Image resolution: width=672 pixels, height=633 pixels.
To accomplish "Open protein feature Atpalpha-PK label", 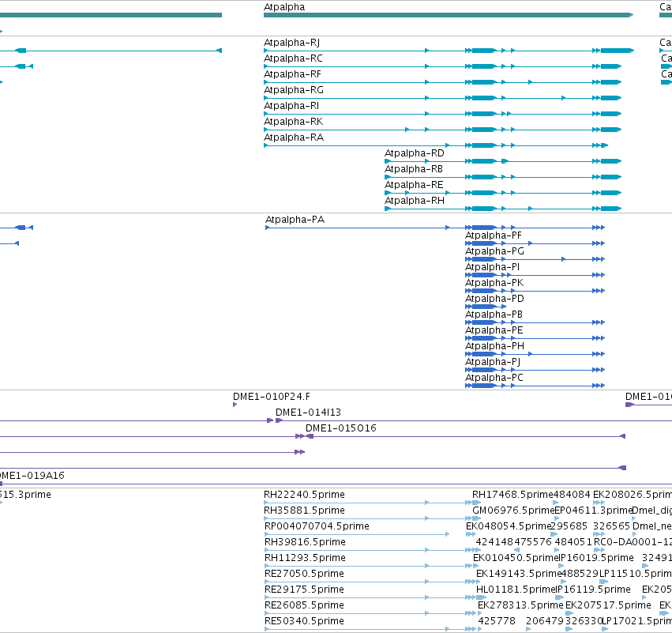I will tap(494, 284).
